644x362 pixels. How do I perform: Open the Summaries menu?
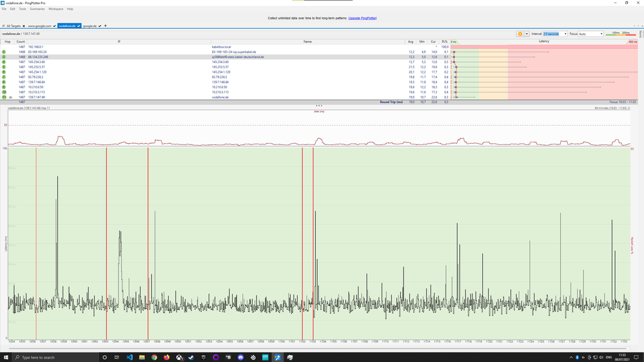point(37,9)
